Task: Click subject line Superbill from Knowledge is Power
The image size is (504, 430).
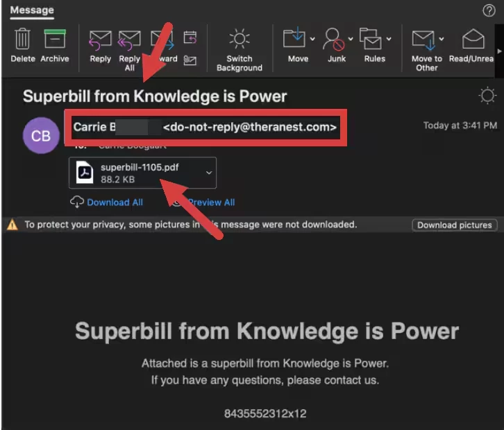Action: click(155, 96)
